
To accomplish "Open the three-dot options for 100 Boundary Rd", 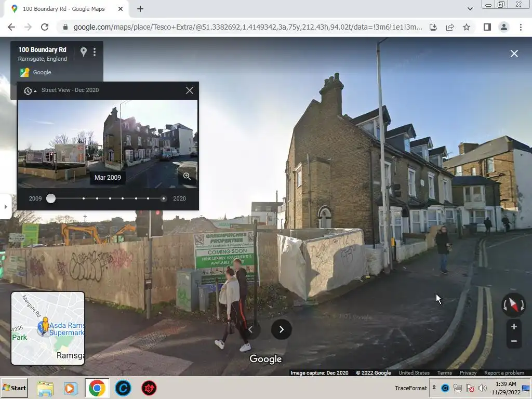I will click(x=95, y=52).
